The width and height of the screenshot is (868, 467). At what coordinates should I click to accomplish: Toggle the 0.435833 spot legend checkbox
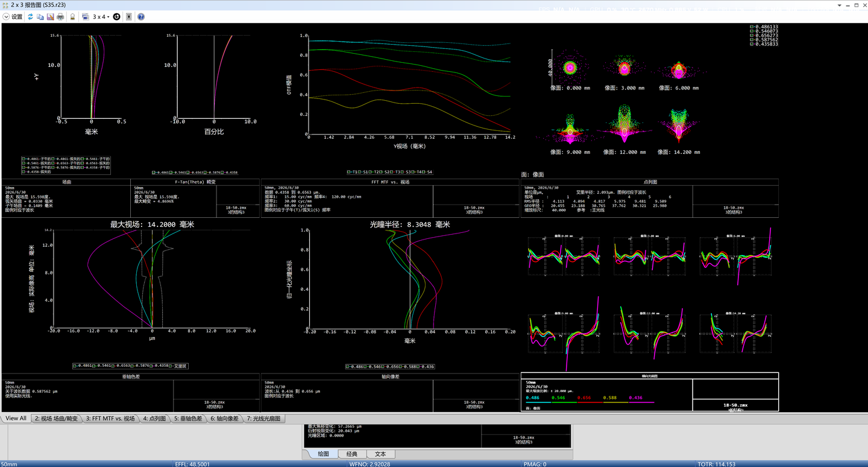click(x=752, y=44)
